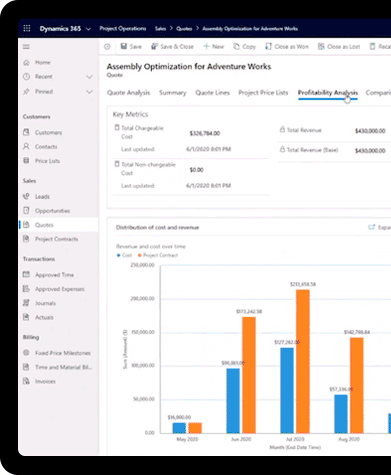Click Close as Lost icon

pos(321,46)
